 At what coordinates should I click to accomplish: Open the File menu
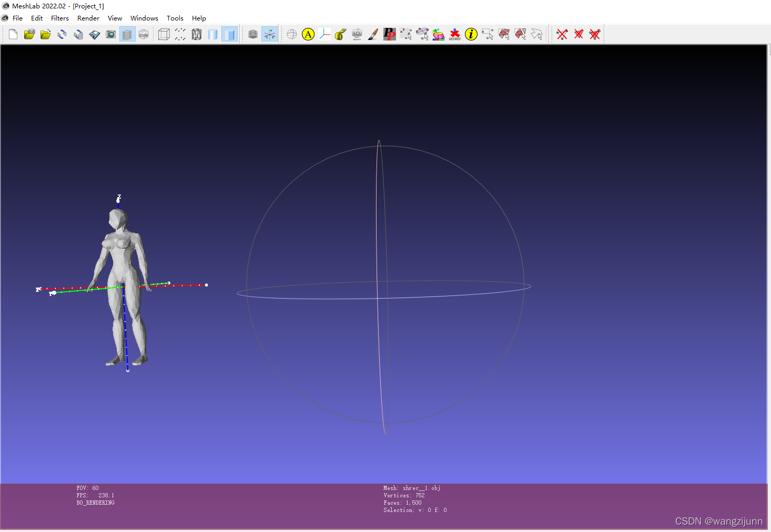point(17,18)
